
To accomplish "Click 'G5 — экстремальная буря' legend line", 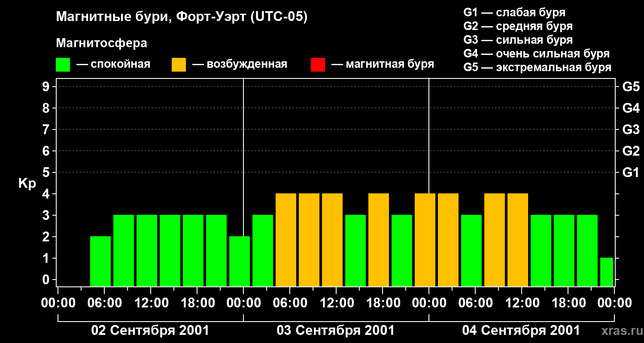I will pyautogui.click(x=537, y=67).
